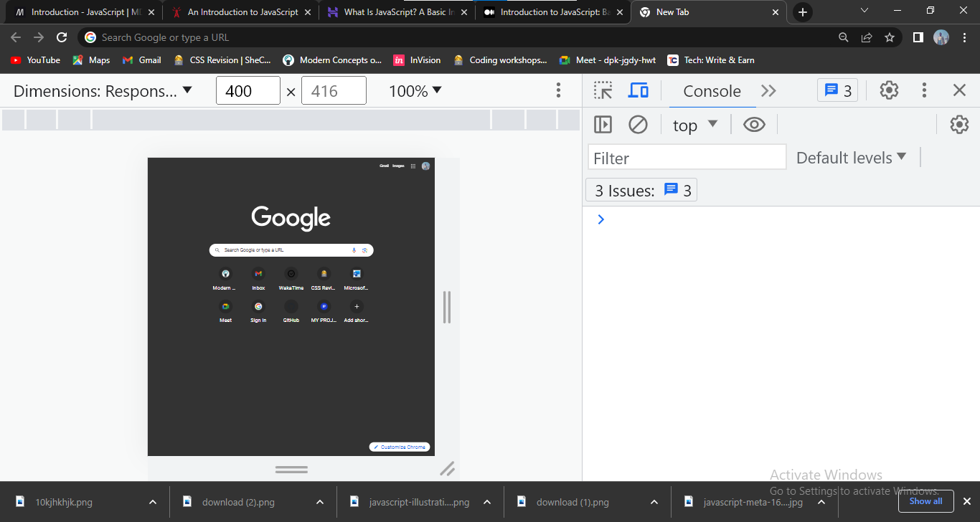Open the top JavaScript context dropdown
980x522 pixels.
(x=695, y=125)
